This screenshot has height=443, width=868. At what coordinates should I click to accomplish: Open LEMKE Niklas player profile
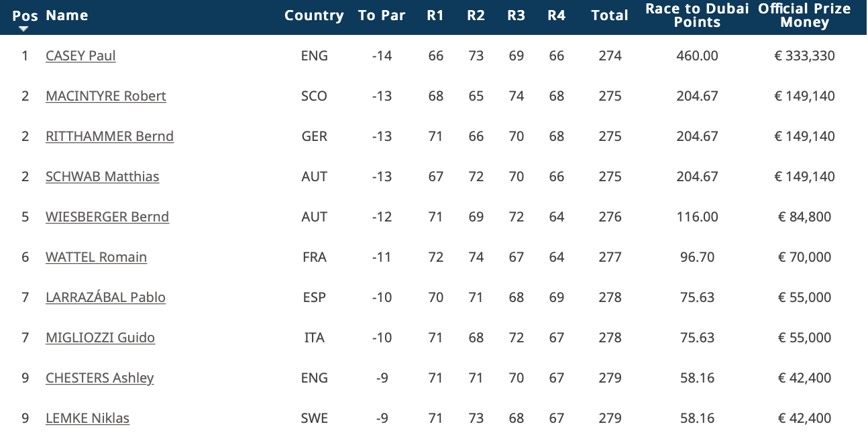[x=87, y=418]
